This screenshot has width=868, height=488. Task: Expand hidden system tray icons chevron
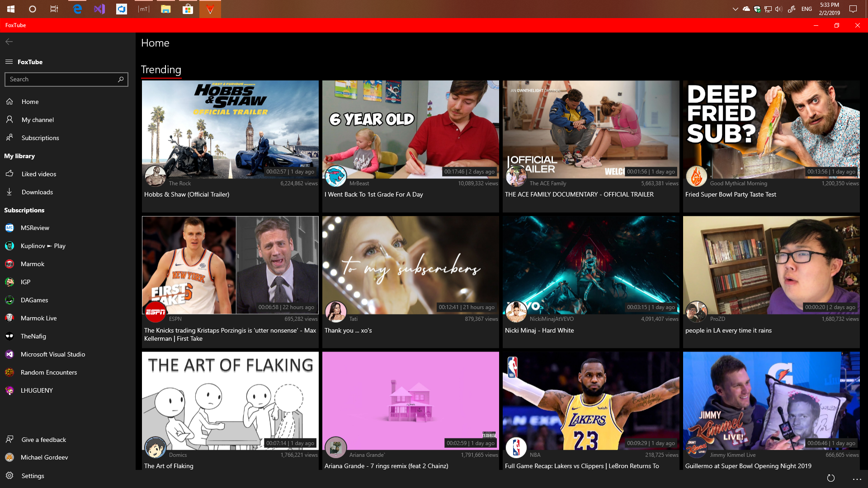pos(735,9)
